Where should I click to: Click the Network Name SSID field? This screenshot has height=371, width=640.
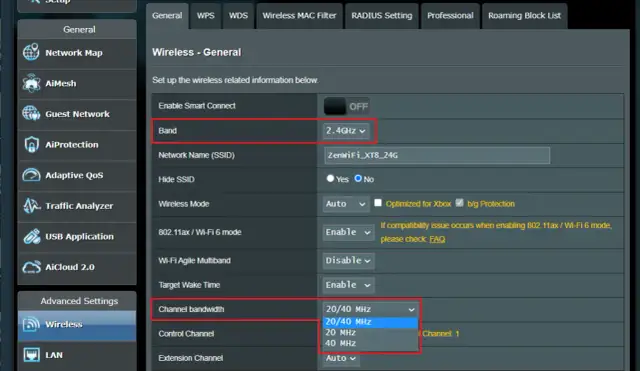pos(437,156)
